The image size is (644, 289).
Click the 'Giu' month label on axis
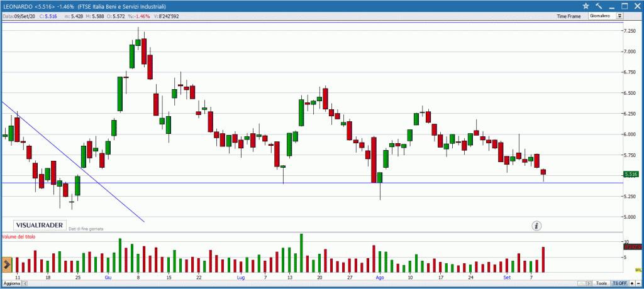point(108,278)
